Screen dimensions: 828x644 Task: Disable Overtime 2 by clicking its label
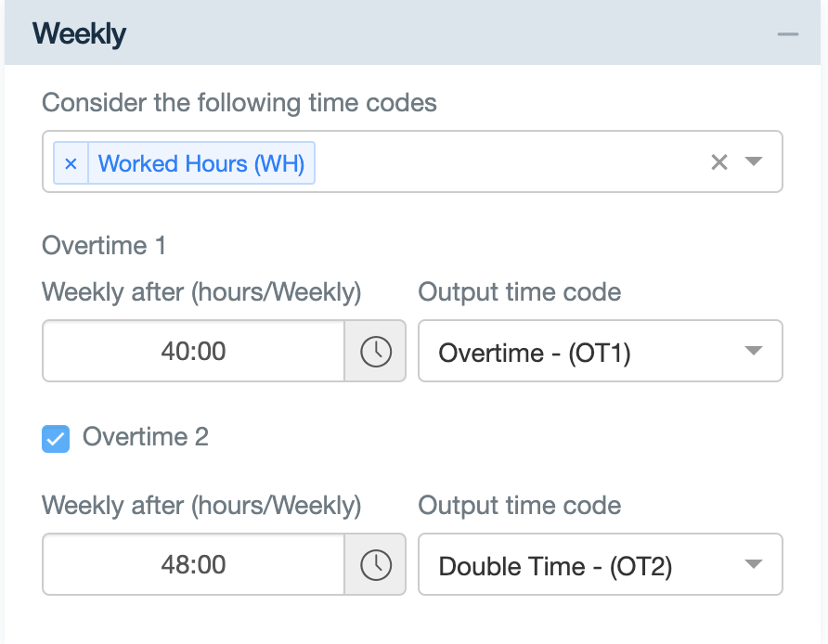coord(146,438)
